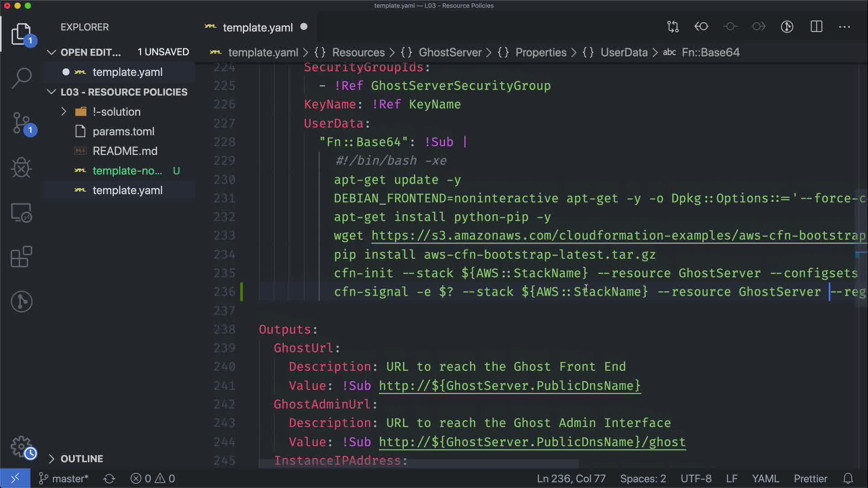
Task: Change YAML language mode in status bar
Action: click(765, 479)
